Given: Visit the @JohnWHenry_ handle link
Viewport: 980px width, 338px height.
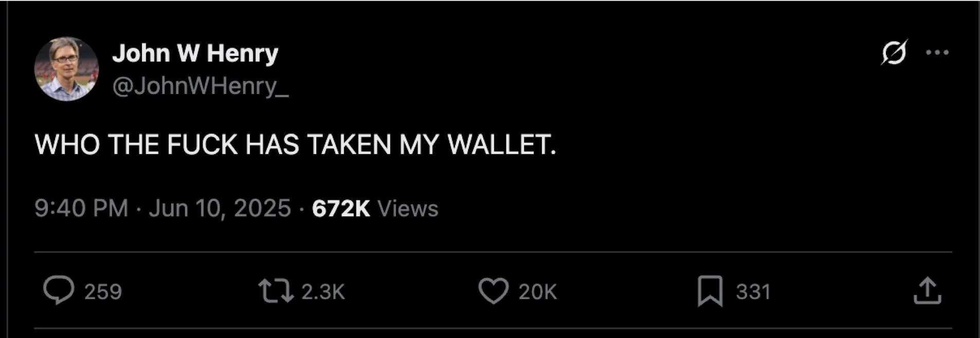Looking at the screenshot, I should (201, 86).
